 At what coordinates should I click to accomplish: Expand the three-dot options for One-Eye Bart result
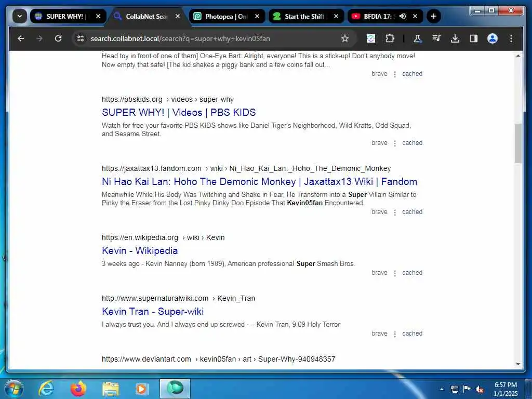395,74
